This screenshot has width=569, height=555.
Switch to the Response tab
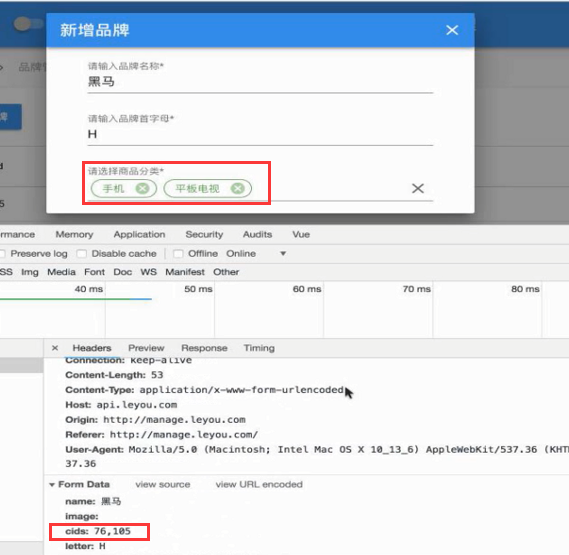pyautogui.click(x=204, y=348)
